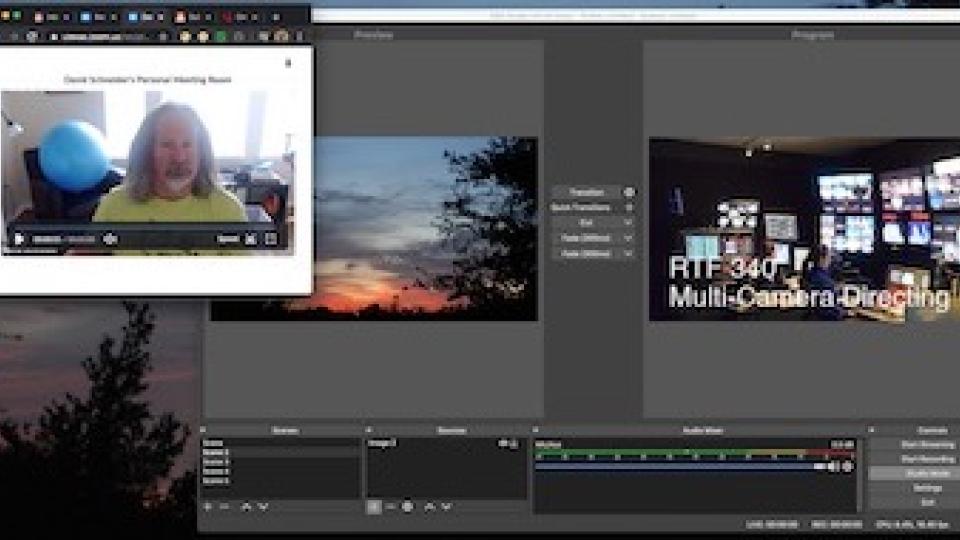The image size is (960, 540).
Task: Enter fullscreen in the browser video player
Action: [271, 239]
